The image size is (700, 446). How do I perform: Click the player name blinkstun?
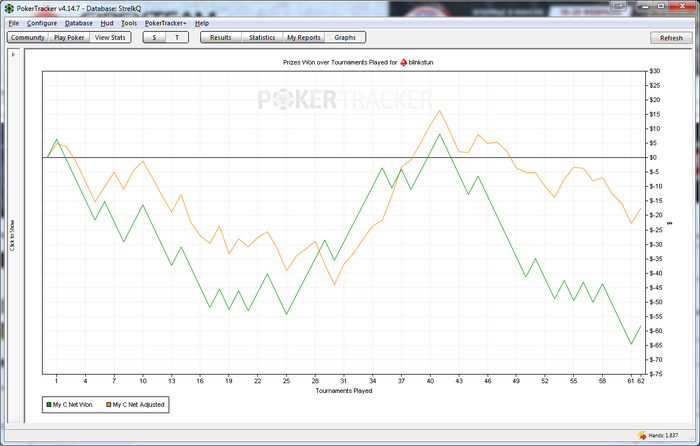click(421, 63)
